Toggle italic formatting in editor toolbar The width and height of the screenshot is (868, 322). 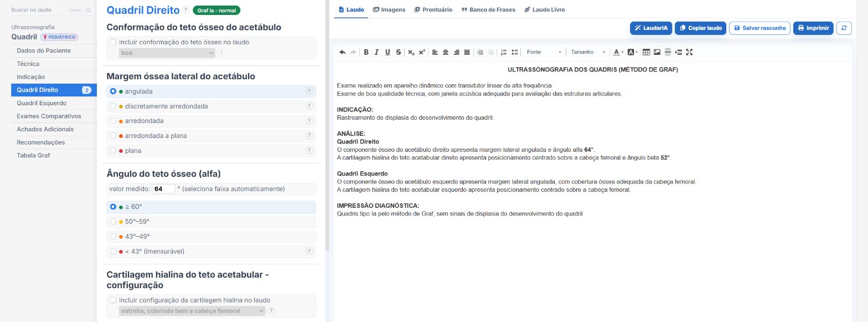click(x=376, y=52)
